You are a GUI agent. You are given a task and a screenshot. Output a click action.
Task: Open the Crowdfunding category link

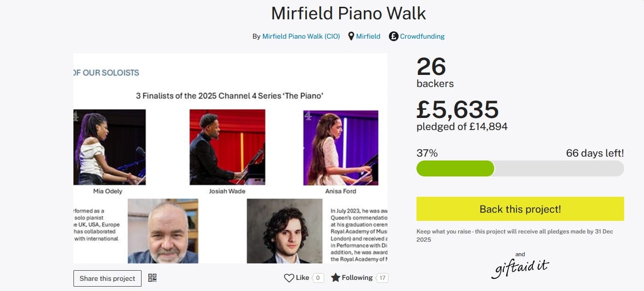[422, 36]
